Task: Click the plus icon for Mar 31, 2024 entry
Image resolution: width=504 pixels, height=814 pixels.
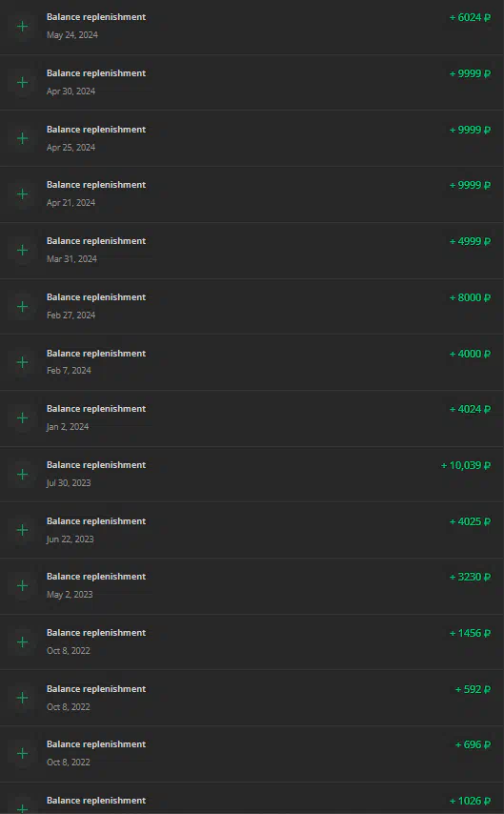Action: [x=22, y=251]
